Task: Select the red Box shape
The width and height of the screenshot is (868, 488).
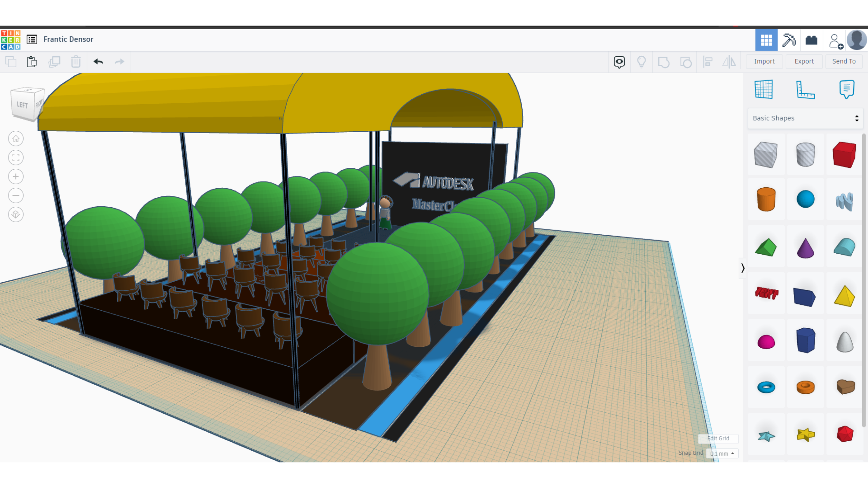Action: (844, 155)
